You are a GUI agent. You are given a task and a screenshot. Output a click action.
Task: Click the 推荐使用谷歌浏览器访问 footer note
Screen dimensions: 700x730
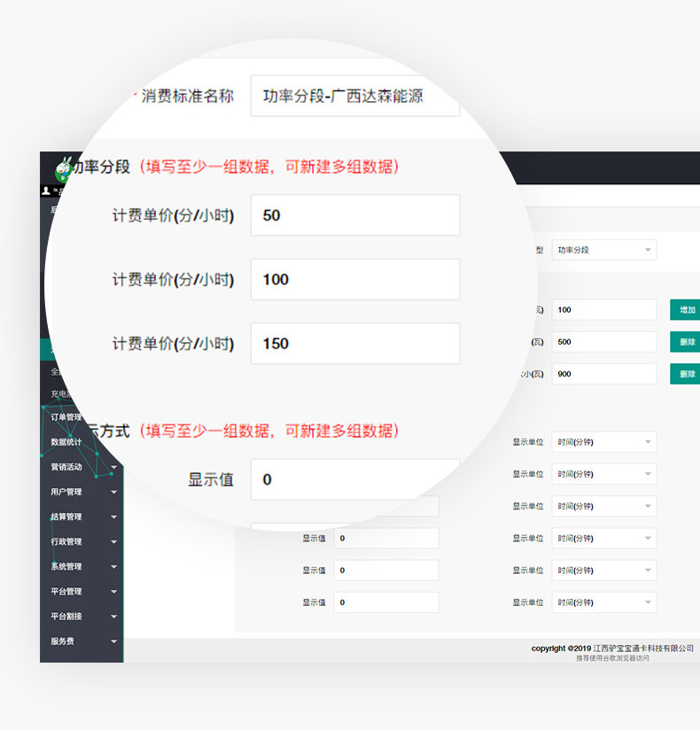612,658
